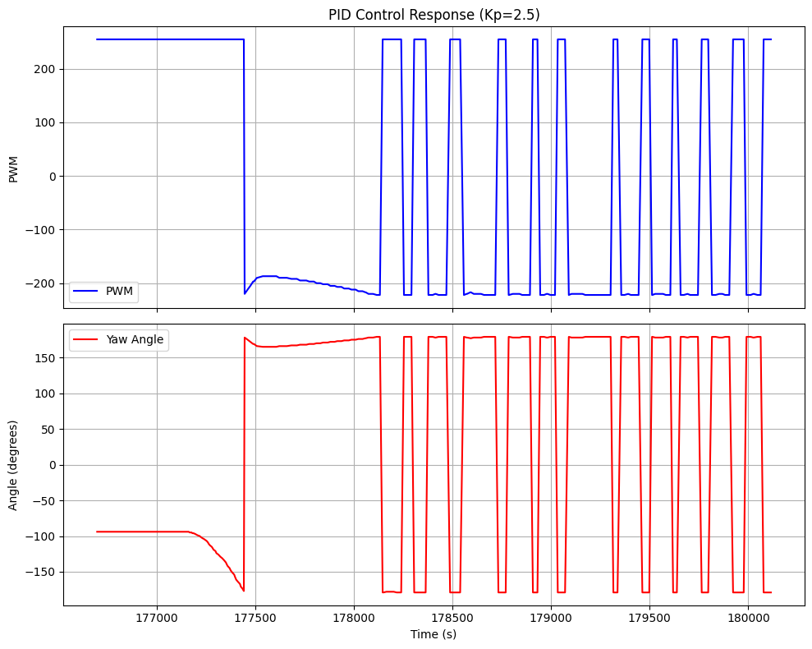This screenshot has height=649, width=812.
Task: Click angle axis tick label '150'
Action: pos(46,358)
